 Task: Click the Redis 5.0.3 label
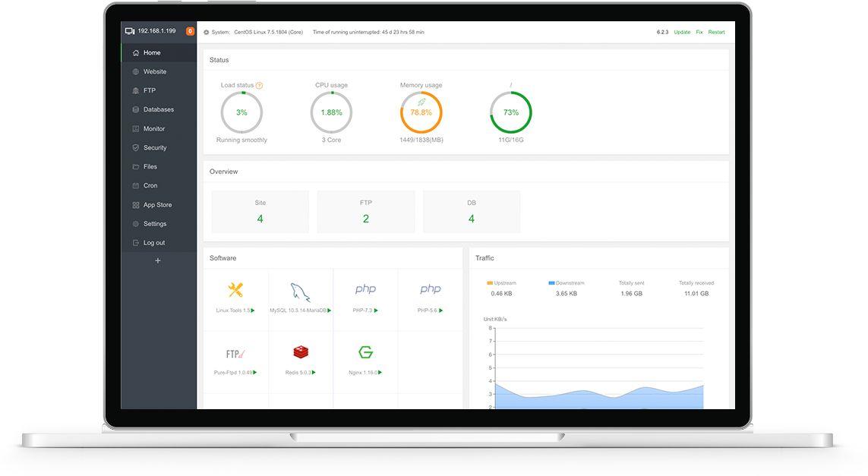point(298,373)
